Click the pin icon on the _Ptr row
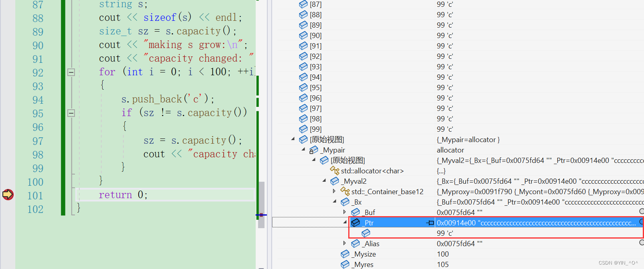Image resolution: width=644 pixels, height=269 pixels. (430, 223)
